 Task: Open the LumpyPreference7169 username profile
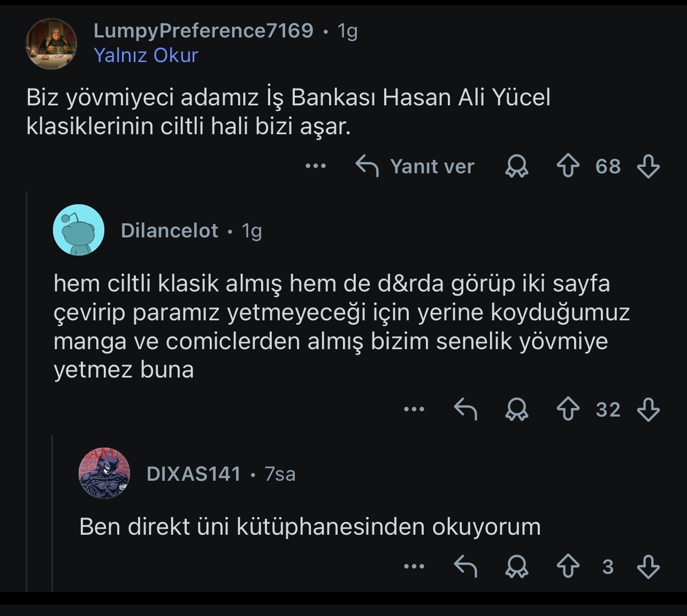pyautogui.click(x=203, y=30)
